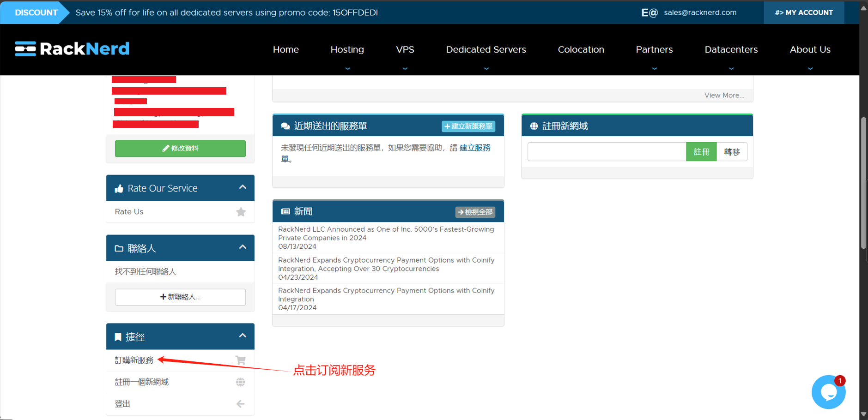
Task: Open the first news article about Inc. 5000
Action: tap(386, 234)
